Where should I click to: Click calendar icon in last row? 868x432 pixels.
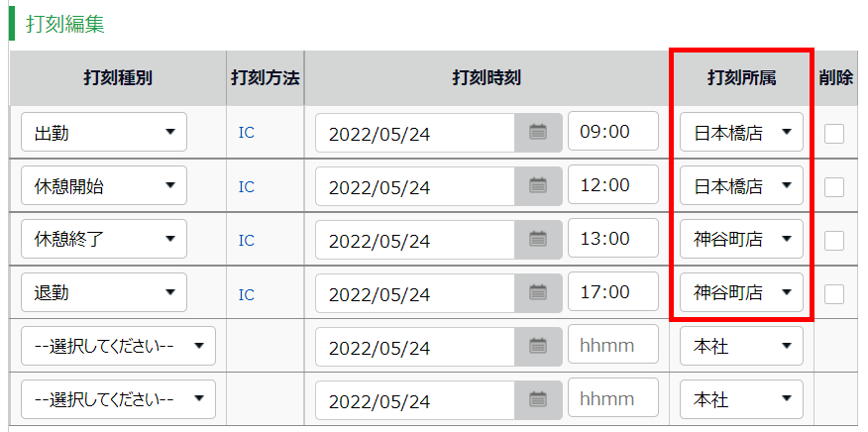point(538,400)
